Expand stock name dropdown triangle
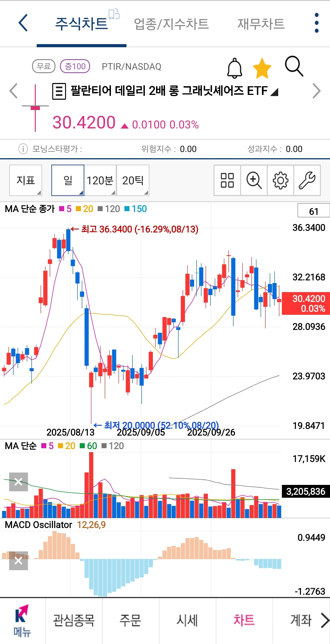This screenshot has width=330, height=644. tap(274, 92)
